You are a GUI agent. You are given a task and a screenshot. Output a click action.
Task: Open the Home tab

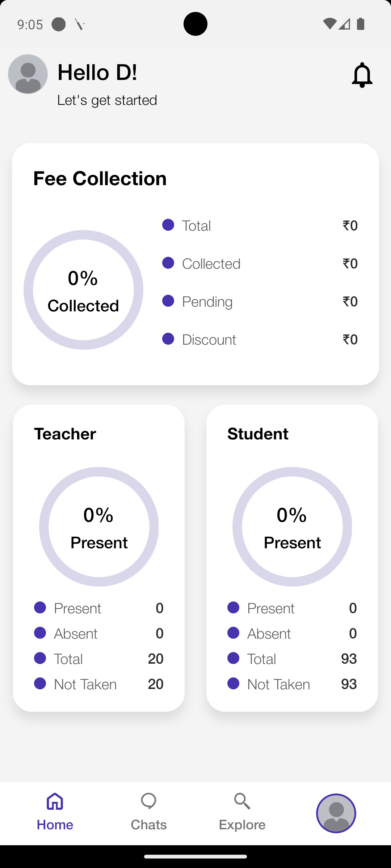click(x=55, y=812)
